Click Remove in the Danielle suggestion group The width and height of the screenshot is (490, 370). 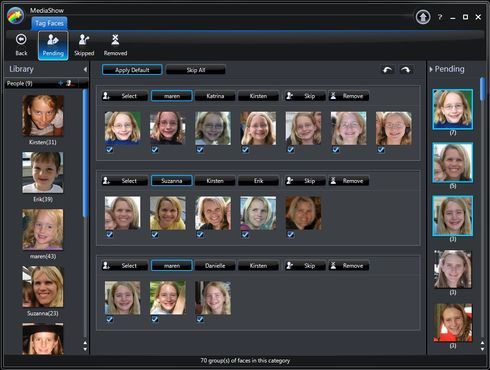pyautogui.click(x=349, y=266)
